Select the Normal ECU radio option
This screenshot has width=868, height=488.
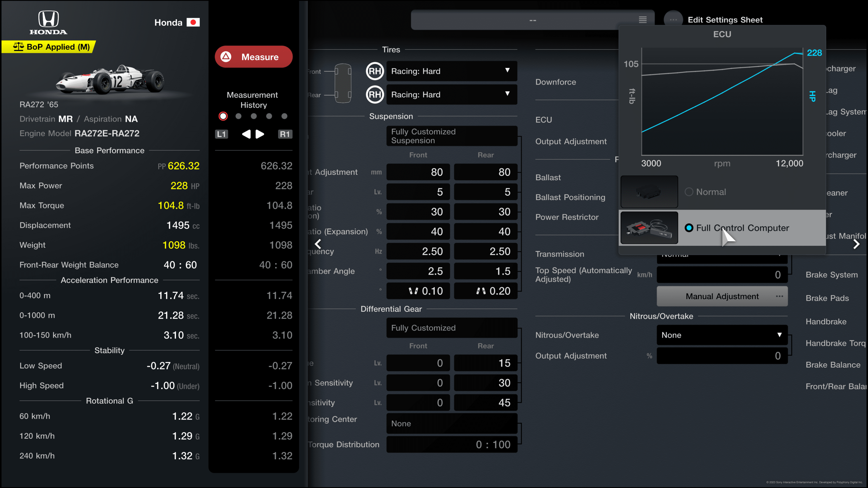point(689,192)
